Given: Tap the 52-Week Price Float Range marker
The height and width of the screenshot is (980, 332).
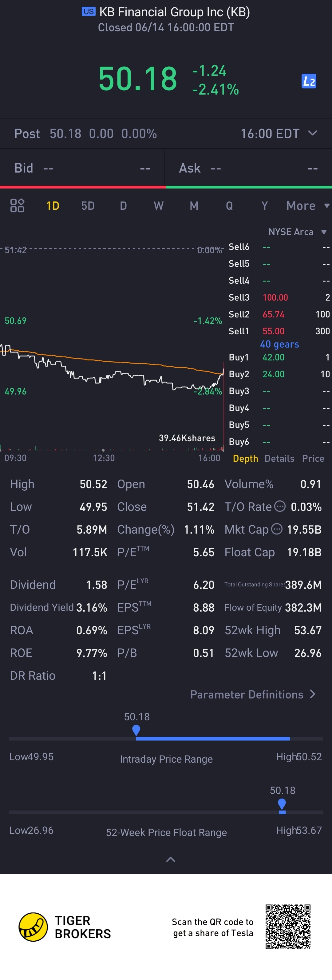Looking at the screenshot, I should 282,804.
